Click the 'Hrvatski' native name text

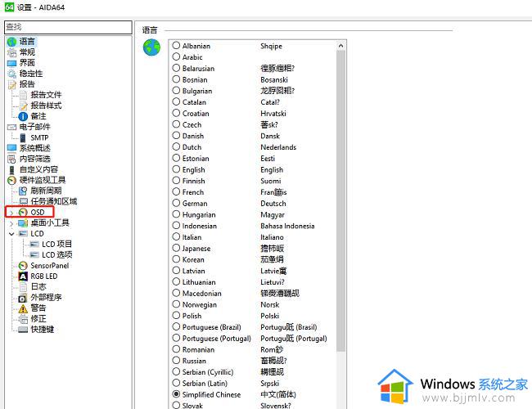[x=273, y=113]
